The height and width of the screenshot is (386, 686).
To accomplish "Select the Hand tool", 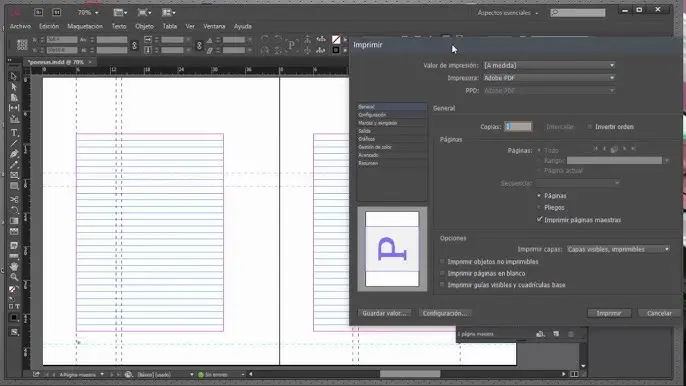I will pyautogui.click(x=14, y=267).
